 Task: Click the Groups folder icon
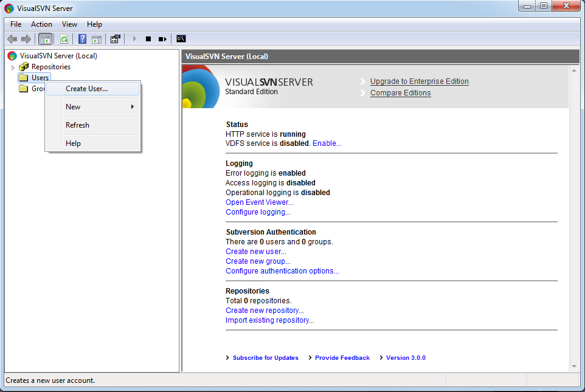[x=24, y=88]
